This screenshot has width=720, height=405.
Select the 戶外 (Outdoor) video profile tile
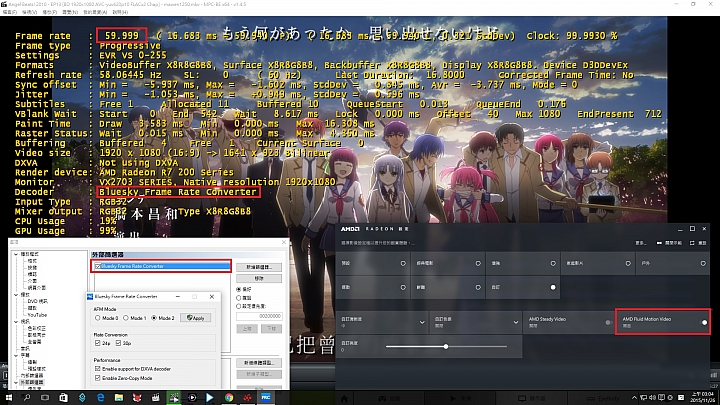point(673,263)
